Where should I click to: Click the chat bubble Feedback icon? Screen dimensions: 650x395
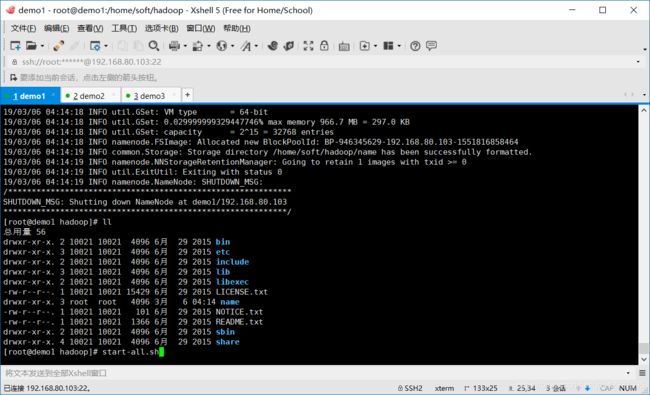tap(431, 46)
